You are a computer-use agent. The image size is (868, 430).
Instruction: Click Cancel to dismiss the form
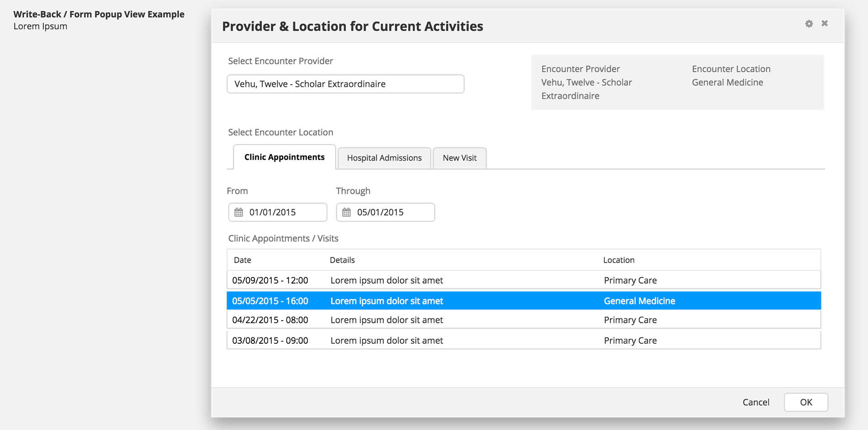click(755, 402)
